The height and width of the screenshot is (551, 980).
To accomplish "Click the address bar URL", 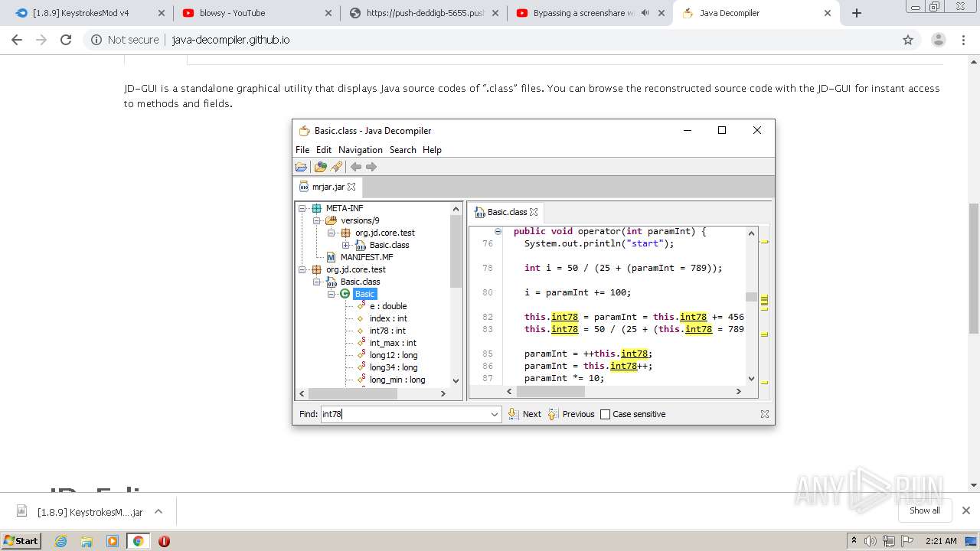I will (x=230, y=40).
